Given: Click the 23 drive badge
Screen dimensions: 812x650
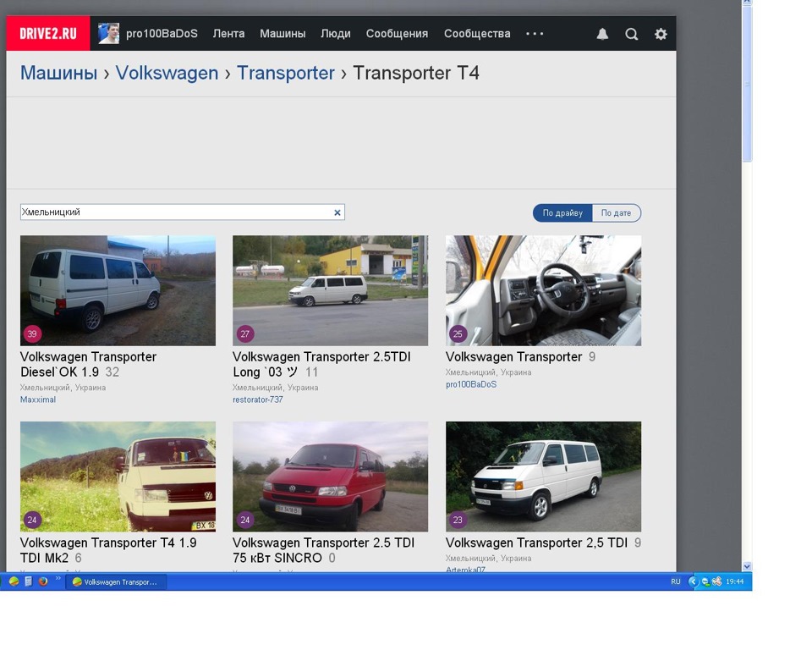Looking at the screenshot, I should tap(458, 520).
